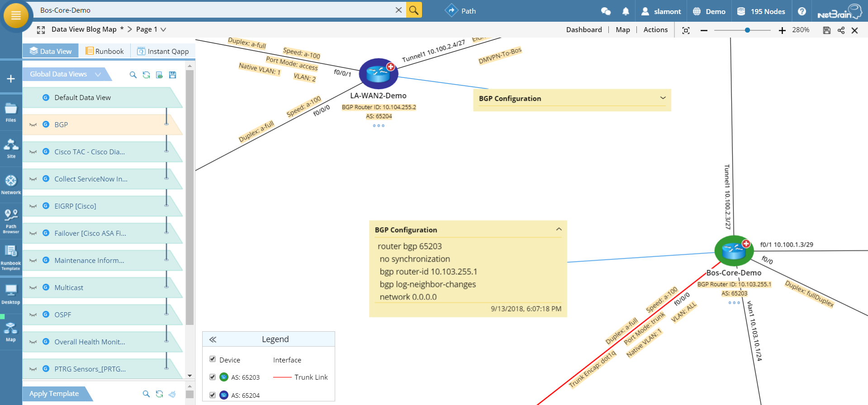The image size is (868, 405).
Task: Toggle visibility eye for BGP data view
Action: pyautogui.click(x=33, y=125)
